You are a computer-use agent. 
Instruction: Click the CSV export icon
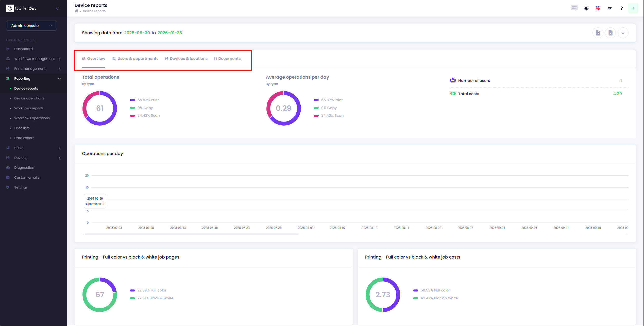click(x=598, y=33)
